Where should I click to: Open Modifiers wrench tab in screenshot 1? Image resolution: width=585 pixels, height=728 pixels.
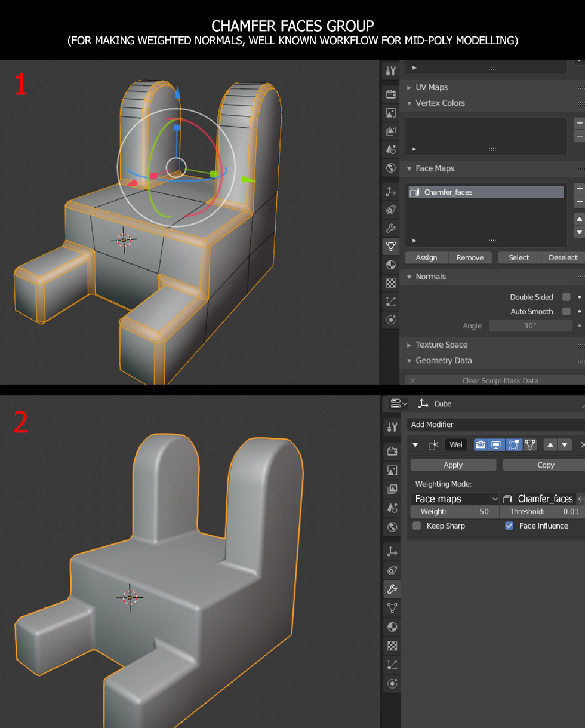pyautogui.click(x=391, y=228)
